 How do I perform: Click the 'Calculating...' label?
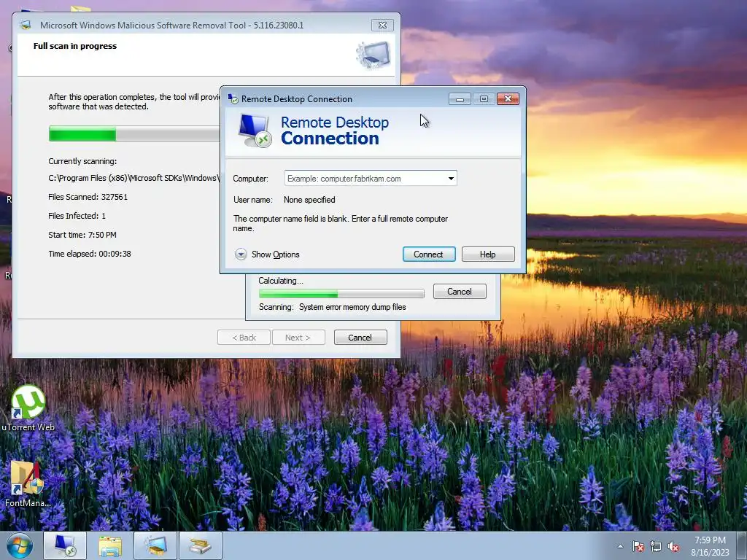click(x=281, y=281)
